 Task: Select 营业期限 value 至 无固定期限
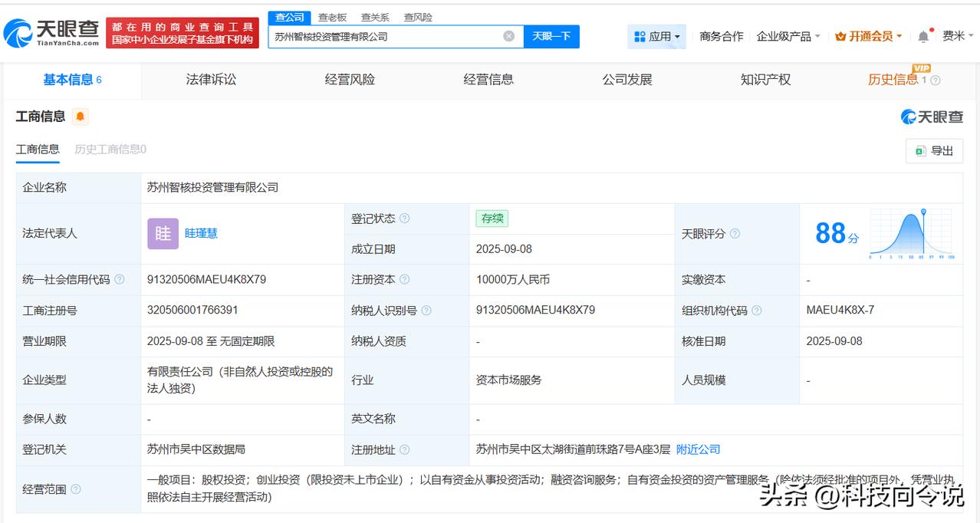point(211,341)
